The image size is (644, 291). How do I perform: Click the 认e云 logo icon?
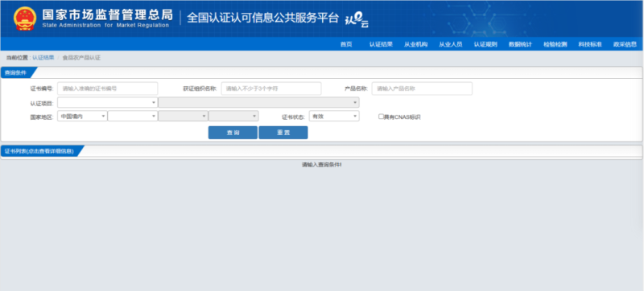tap(357, 19)
